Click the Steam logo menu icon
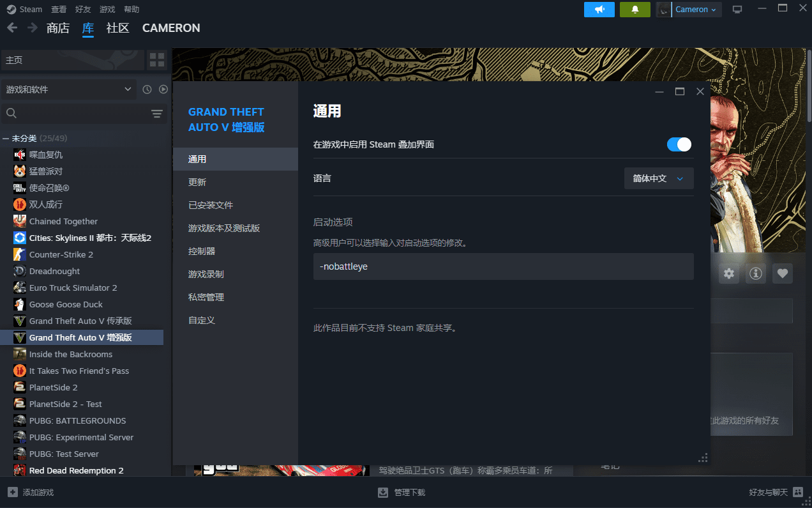The image size is (812, 508). (11, 10)
